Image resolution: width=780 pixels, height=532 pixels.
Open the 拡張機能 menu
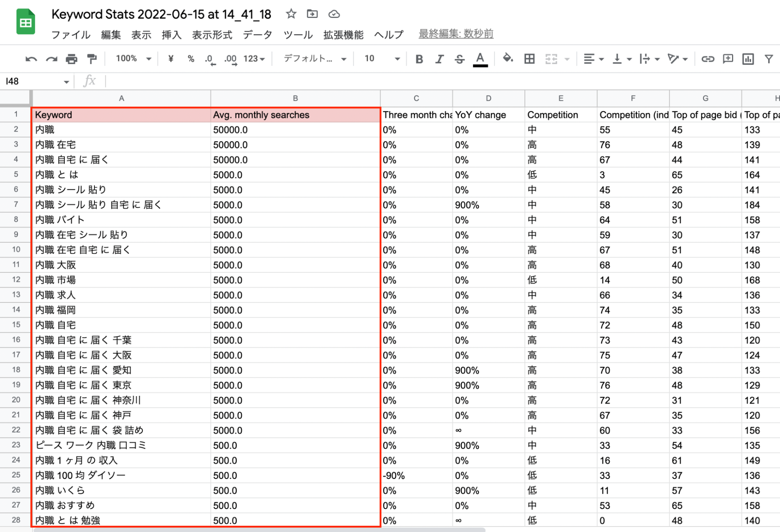point(343,35)
